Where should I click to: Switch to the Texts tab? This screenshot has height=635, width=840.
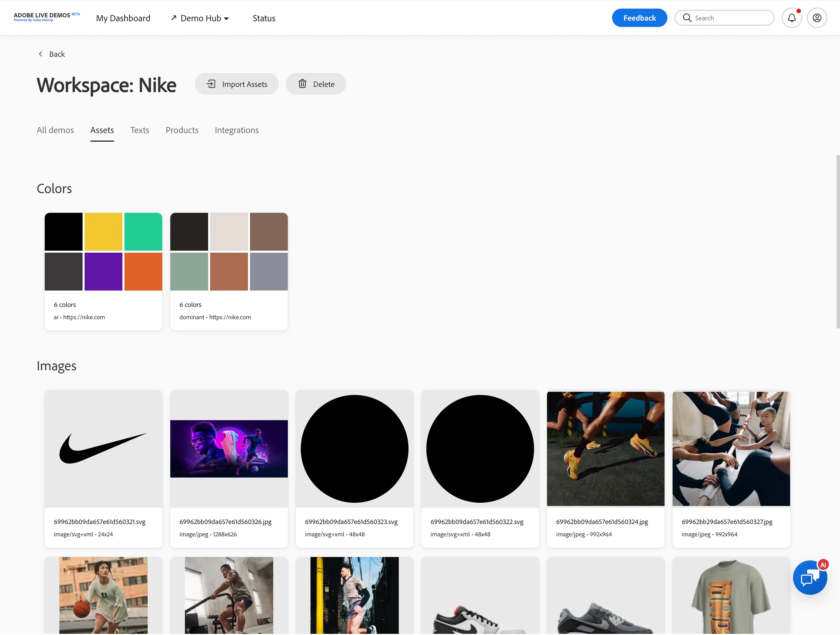(x=140, y=130)
